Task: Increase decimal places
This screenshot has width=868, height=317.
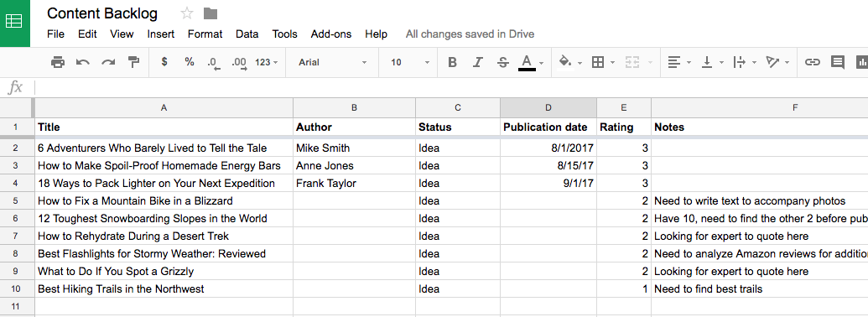Action: tap(239, 63)
